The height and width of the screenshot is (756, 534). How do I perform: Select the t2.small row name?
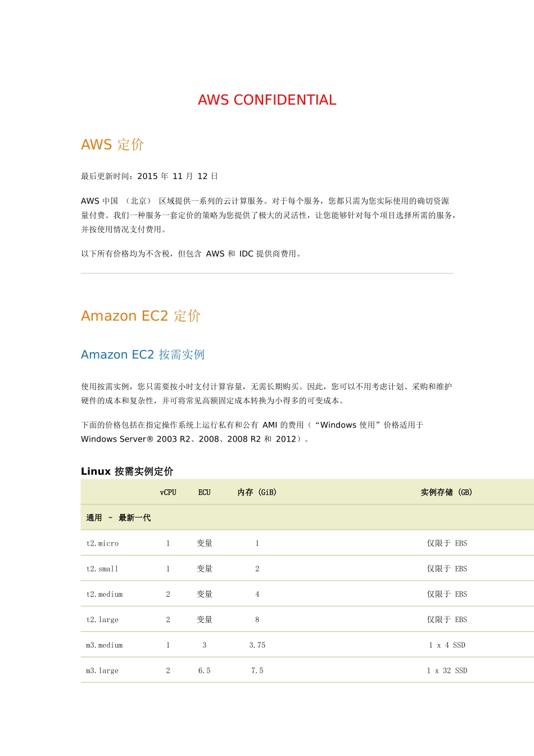pos(102,569)
